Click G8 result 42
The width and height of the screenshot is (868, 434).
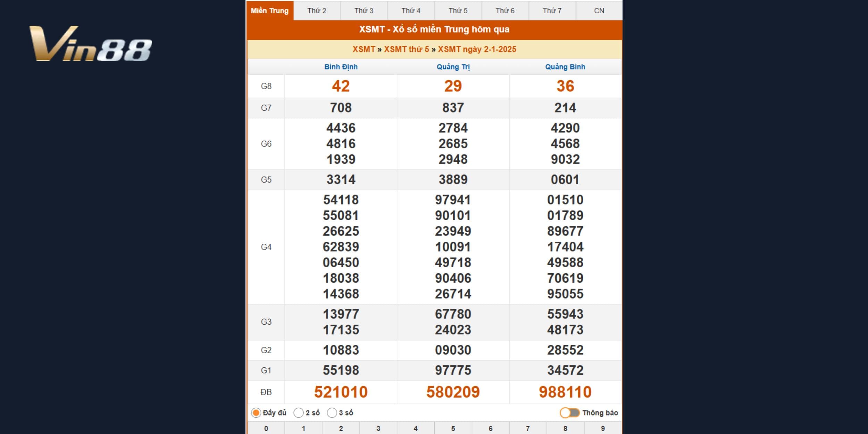341,86
